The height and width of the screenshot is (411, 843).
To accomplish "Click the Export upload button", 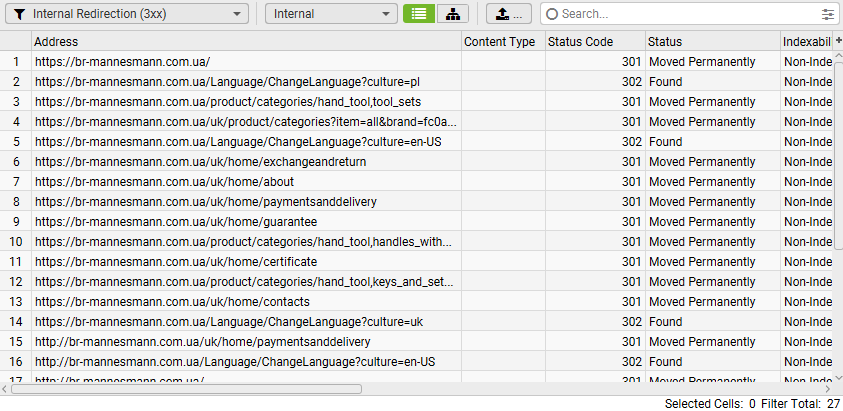I will (509, 14).
